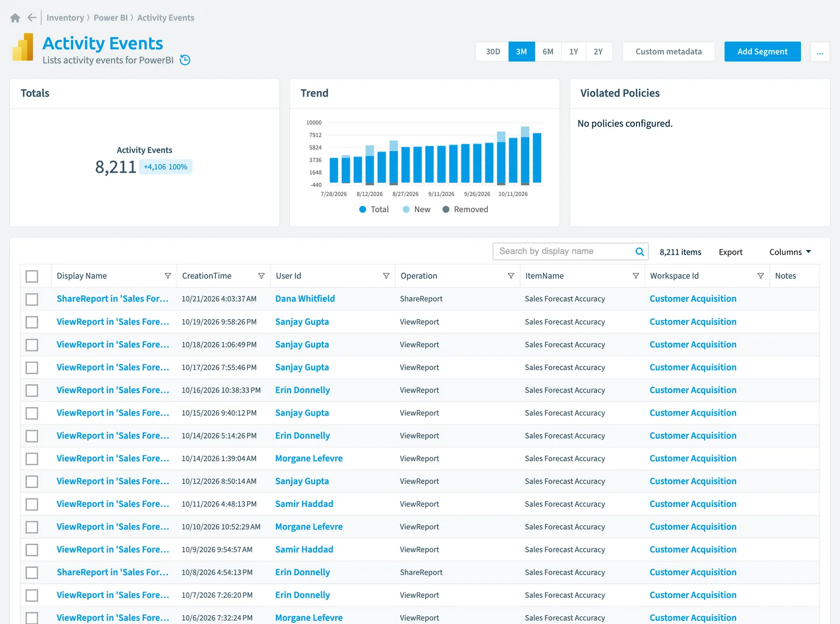Click the Custom metadata button
This screenshot has width=840, height=624.
click(668, 51)
